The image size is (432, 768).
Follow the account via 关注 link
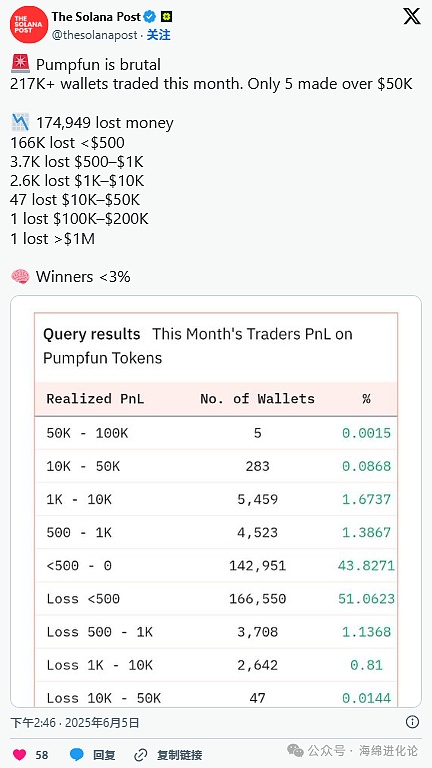pos(159,35)
